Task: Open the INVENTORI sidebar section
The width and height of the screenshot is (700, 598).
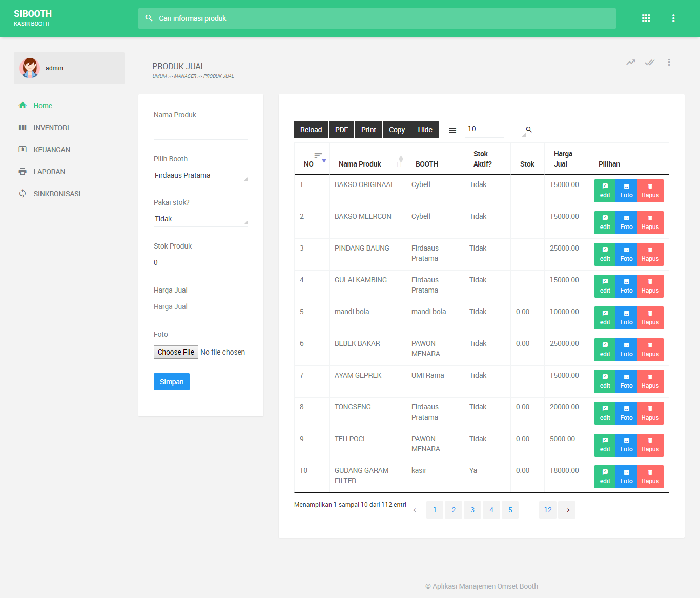Action: click(x=50, y=127)
